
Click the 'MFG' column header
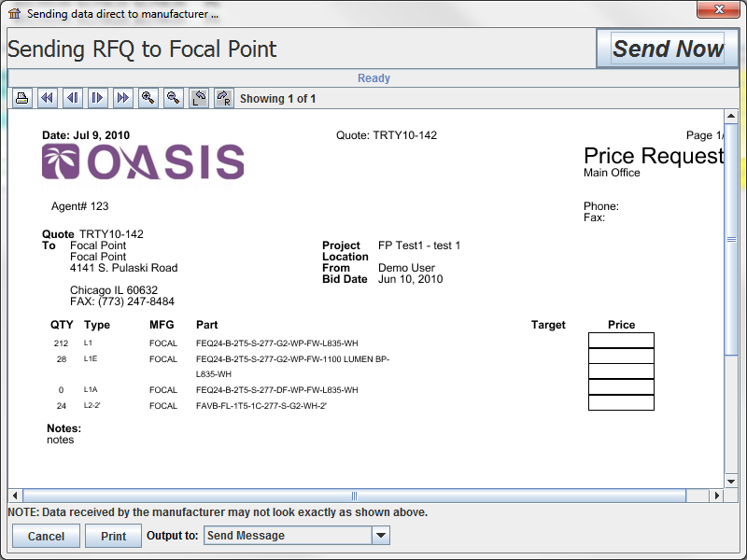(x=162, y=325)
